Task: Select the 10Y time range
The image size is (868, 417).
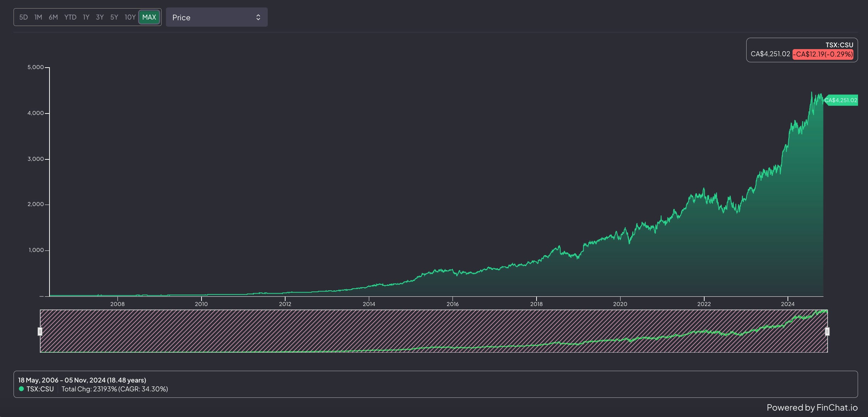Action: (x=130, y=17)
